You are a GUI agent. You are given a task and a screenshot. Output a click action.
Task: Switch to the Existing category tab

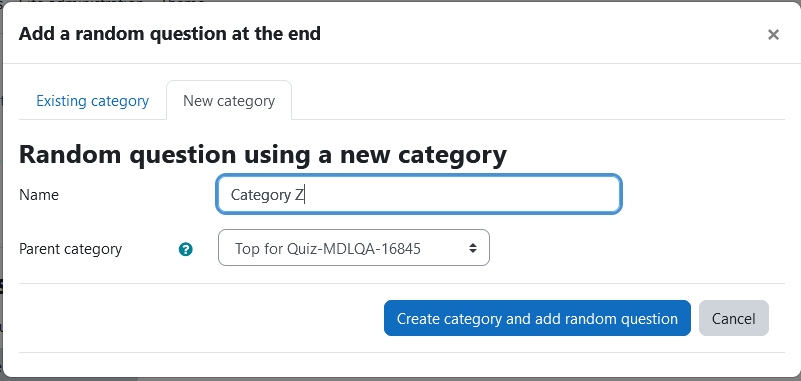pyautogui.click(x=92, y=101)
